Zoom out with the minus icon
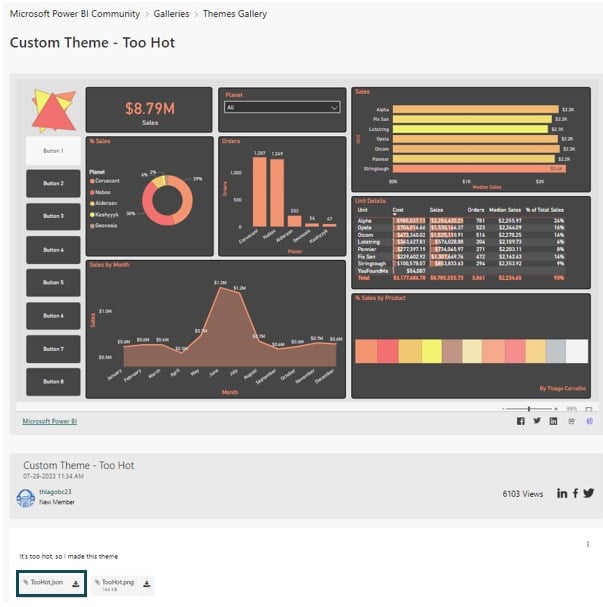Screen dimensions: 603x607 click(x=503, y=409)
